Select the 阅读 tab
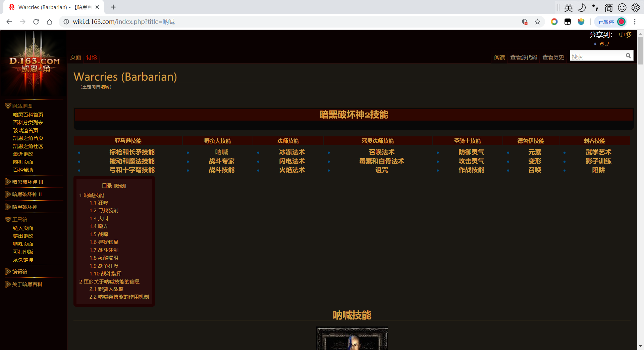Screen dimensions: 644x350 pos(499,57)
